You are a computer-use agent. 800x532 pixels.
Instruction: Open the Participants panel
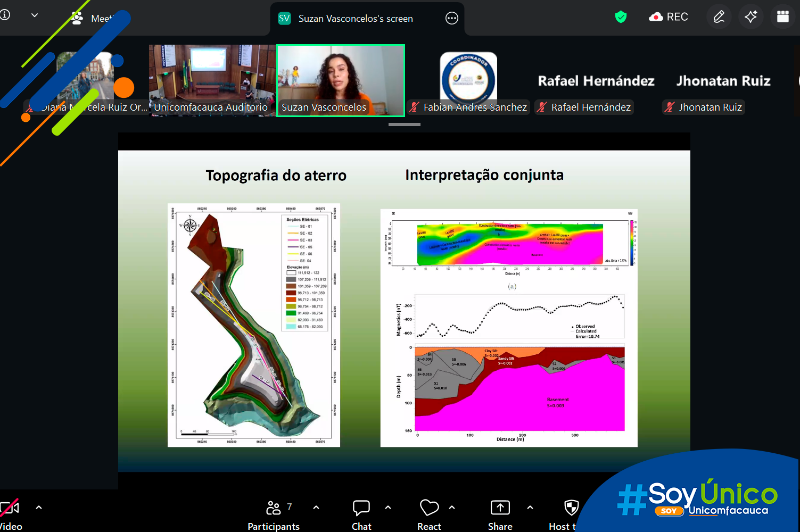274,515
